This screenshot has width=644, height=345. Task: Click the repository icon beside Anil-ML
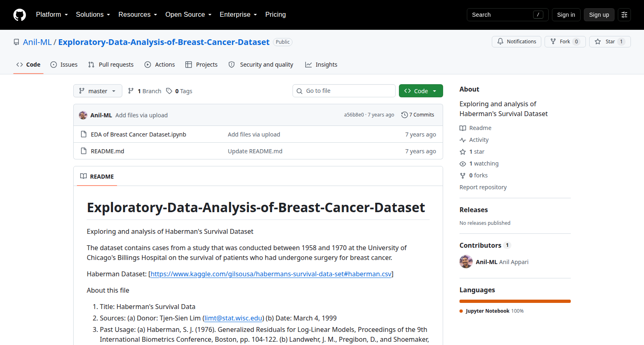[x=16, y=42]
